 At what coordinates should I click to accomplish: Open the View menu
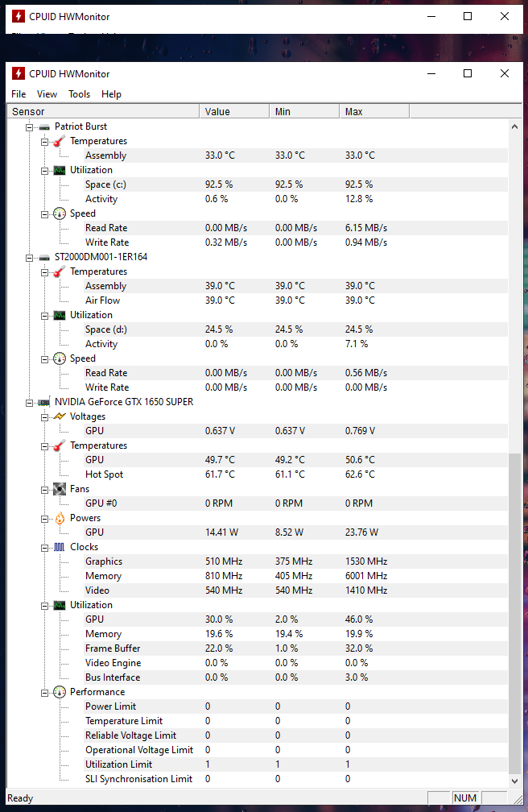coord(47,94)
